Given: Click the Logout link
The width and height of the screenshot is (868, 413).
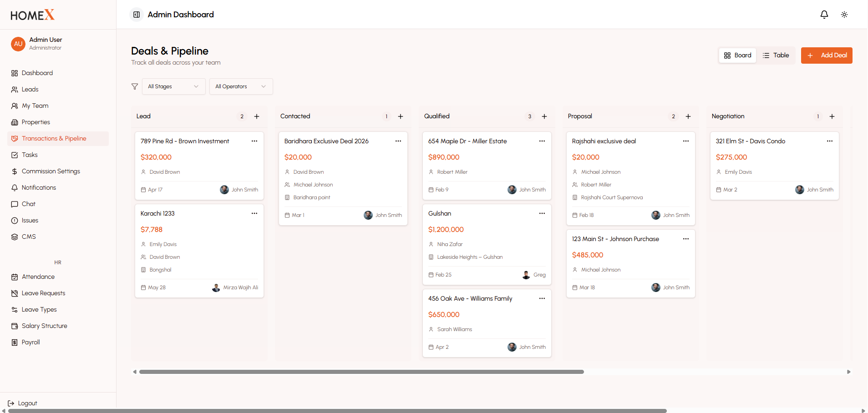Looking at the screenshot, I should coord(22,403).
